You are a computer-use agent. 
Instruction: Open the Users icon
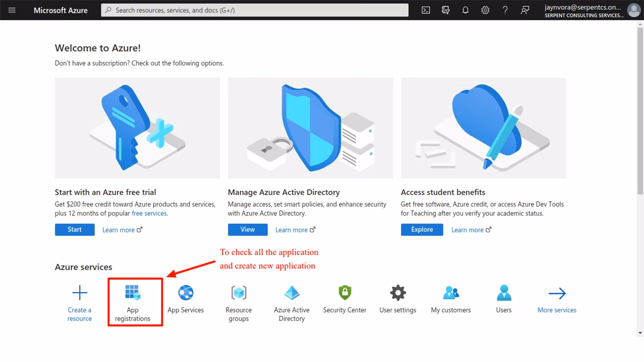click(x=504, y=293)
